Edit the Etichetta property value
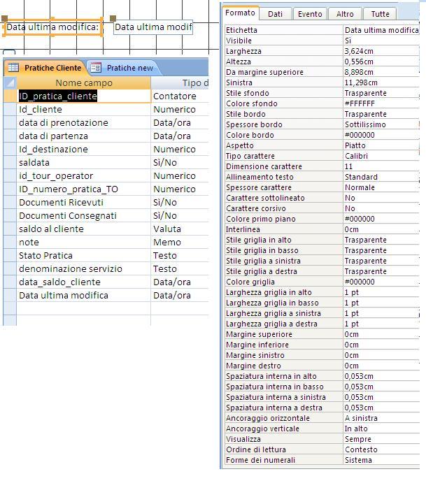 point(381,30)
